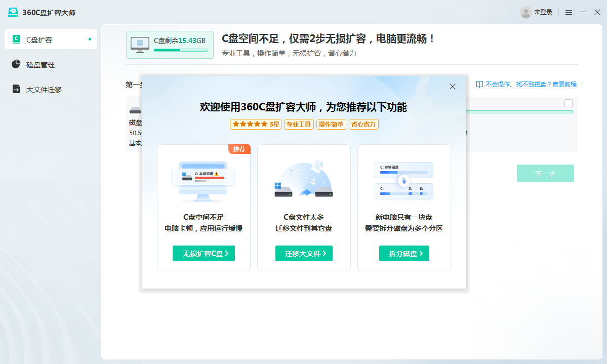Open the 大文件迁移 tab
The height and width of the screenshot is (364, 607).
[44, 90]
